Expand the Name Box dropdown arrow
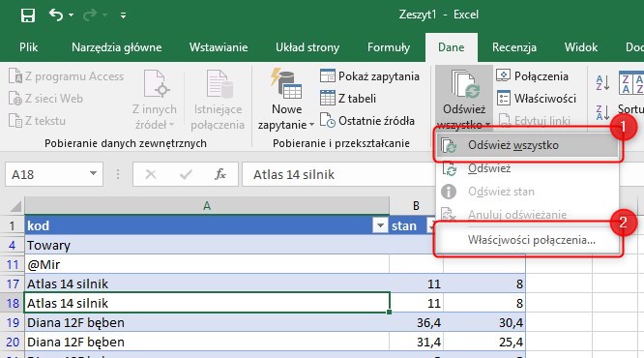The image size is (644, 358). (x=94, y=174)
